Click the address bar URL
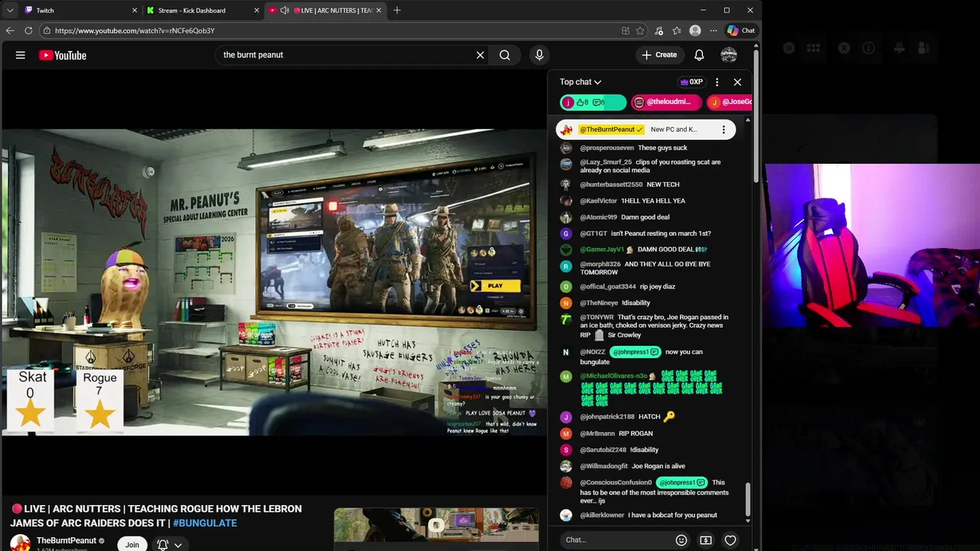This screenshot has width=980, height=551. pos(135,31)
